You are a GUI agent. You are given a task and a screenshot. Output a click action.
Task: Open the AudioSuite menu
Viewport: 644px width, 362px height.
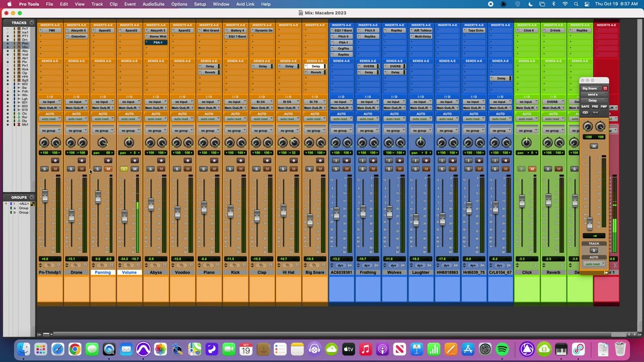[153, 4]
